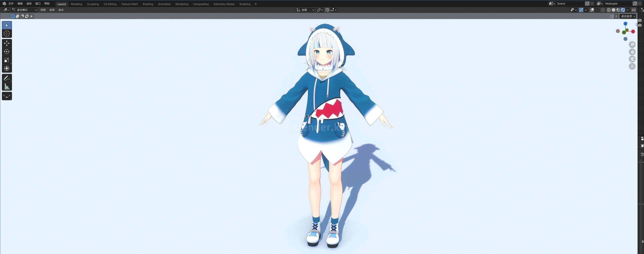Open the view layer browse dropdown
This screenshot has height=254, width=644.
pos(599,4)
